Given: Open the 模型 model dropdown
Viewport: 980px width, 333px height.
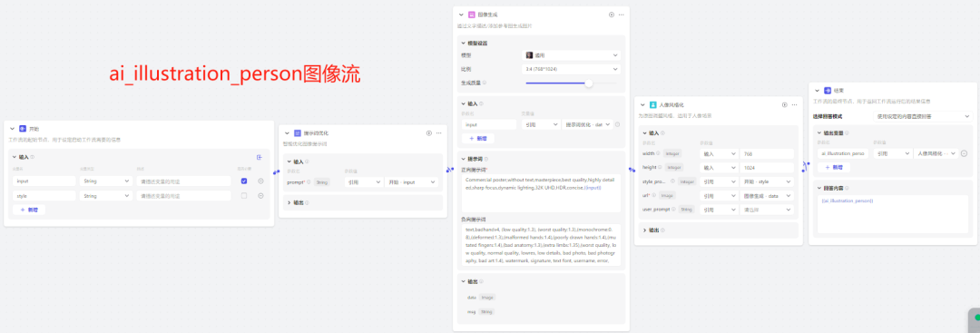Looking at the screenshot, I should coord(572,55).
